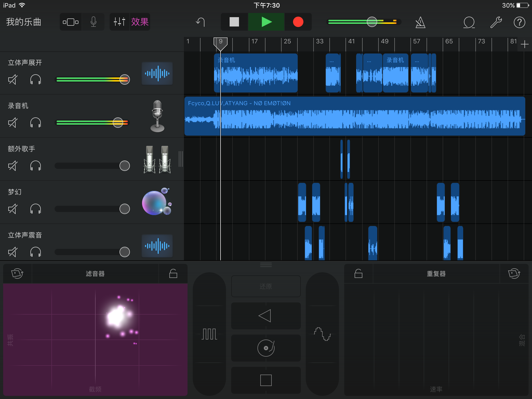Mute the 录音机 track

[x=13, y=123]
